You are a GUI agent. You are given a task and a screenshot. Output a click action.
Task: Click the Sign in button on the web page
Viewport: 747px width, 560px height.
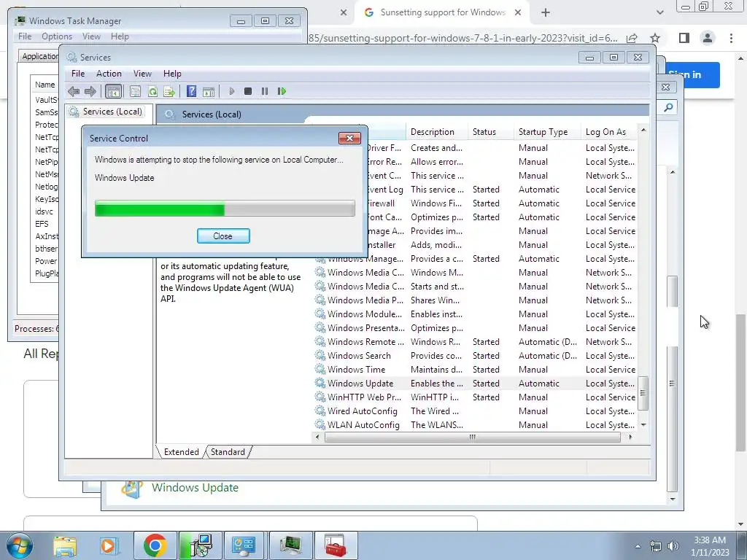[692, 75]
